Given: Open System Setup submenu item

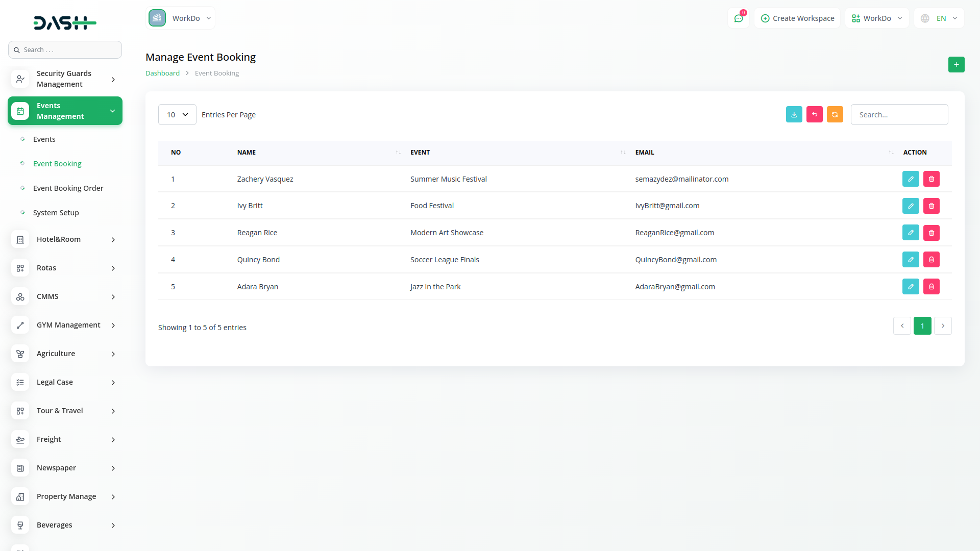Looking at the screenshot, I should pos(56,213).
